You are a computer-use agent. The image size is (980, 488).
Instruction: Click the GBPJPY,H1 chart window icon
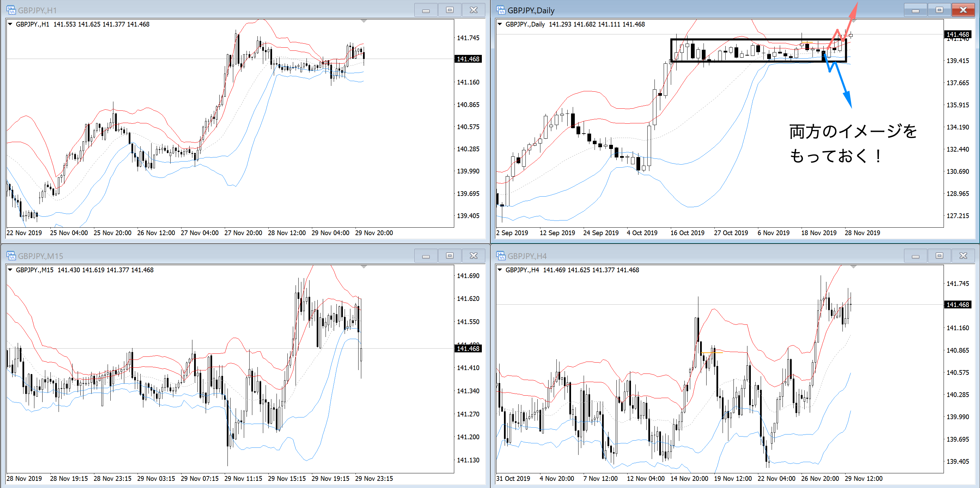point(11,10)
